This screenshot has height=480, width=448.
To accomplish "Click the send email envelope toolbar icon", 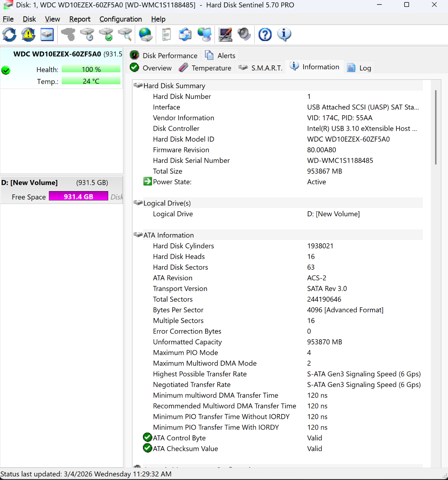I will click(185, 34).
